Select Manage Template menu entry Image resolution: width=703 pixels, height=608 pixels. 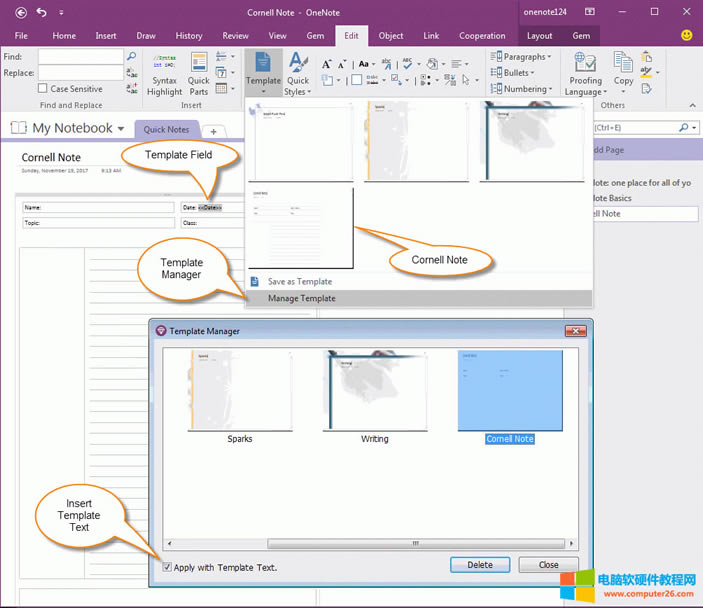pyautogui.click(x=301, y=298)
